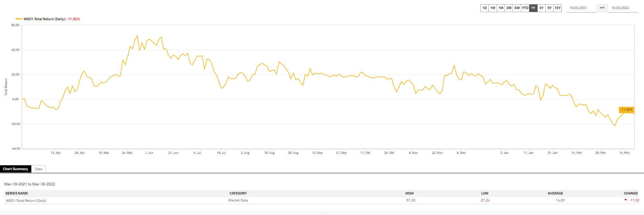
Task: Click the WSO1-Total Return legend label
Action: pyautogui.click(x=44, y=19)
